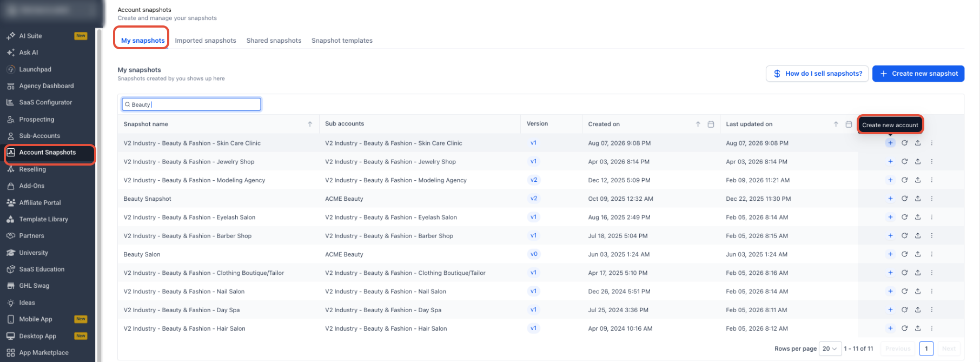Viewport: 980px width, 362px height.
Task: Click How do I sell snapshots button
Action: 817,74
